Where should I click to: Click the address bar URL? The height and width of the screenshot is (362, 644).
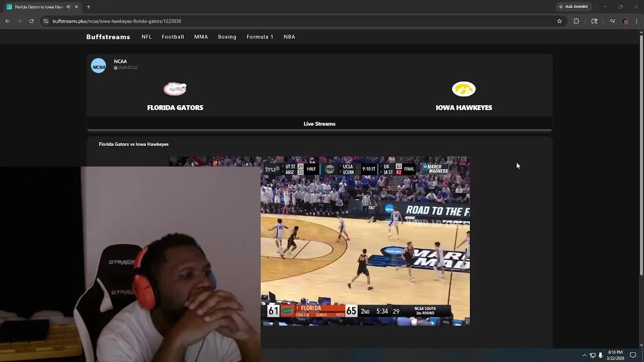(x=117, y=21)
